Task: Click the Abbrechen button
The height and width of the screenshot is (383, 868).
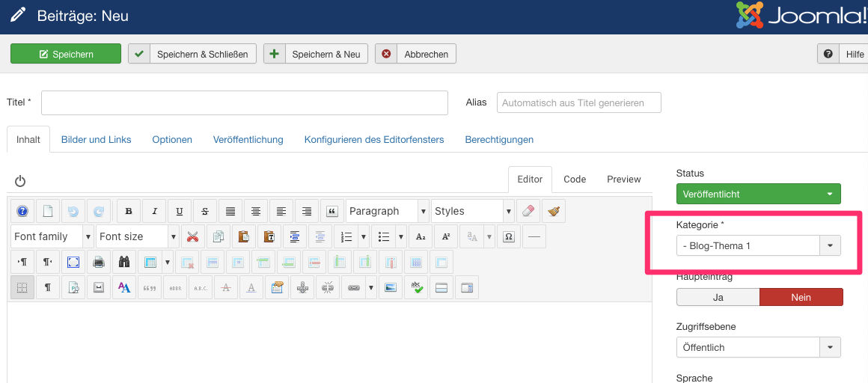Action: click(x=416, y=54)
